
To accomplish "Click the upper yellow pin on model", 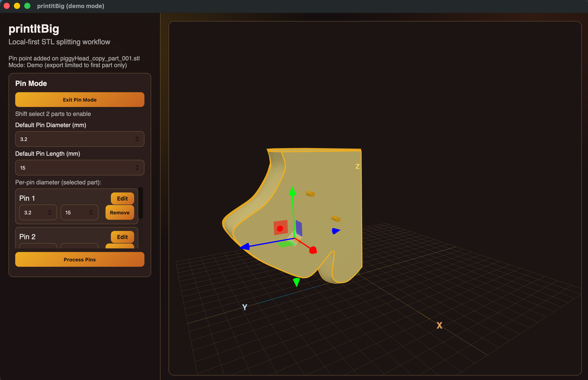I will coord(310,194).
